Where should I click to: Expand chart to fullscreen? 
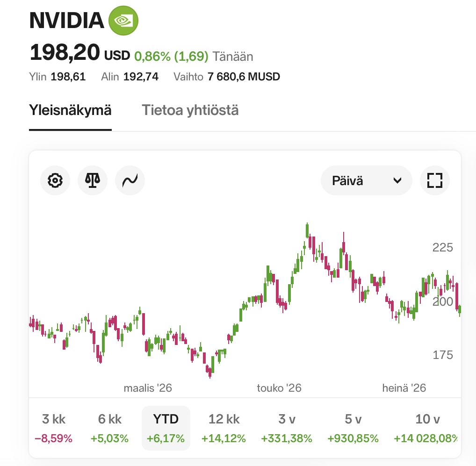click(x=435, y=180)
